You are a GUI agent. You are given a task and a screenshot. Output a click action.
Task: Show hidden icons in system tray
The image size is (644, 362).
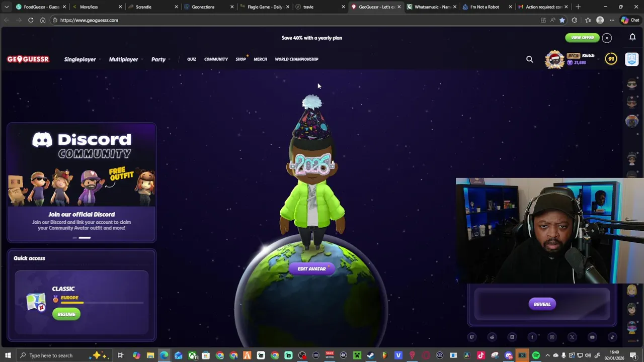click(x=548, y=355)
